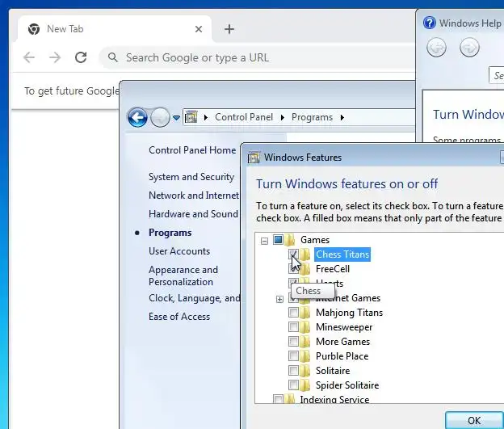Image resolution: width=504 pixels, height=429 pixels.
Task: Open Appearance and Personalization category
Action: [x=183, y=276]
